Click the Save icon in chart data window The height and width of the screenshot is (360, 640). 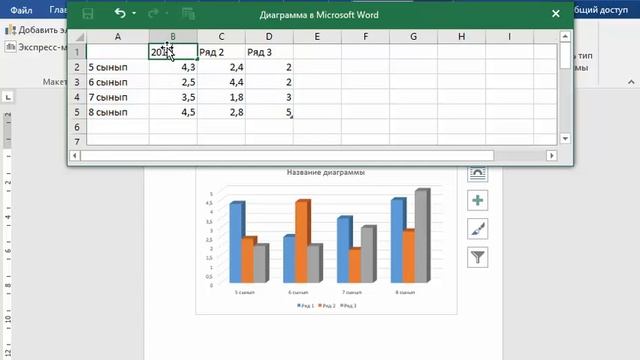pos(87,14)
